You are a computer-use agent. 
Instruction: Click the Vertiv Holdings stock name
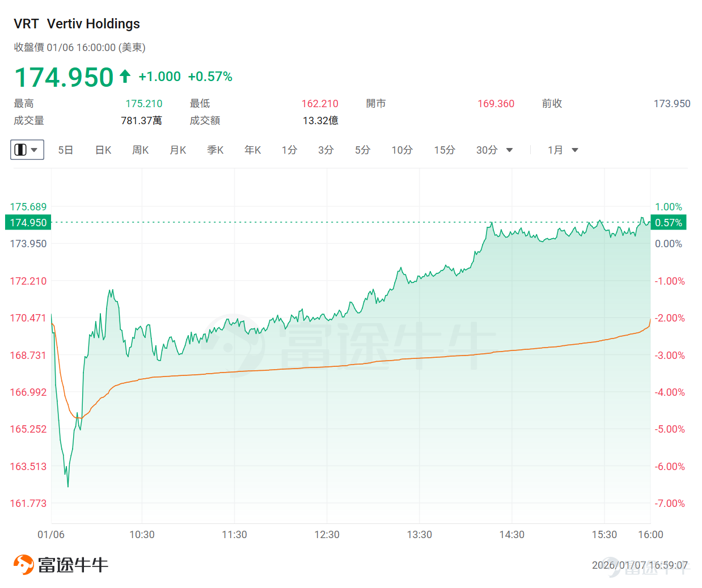coord(94,24)
